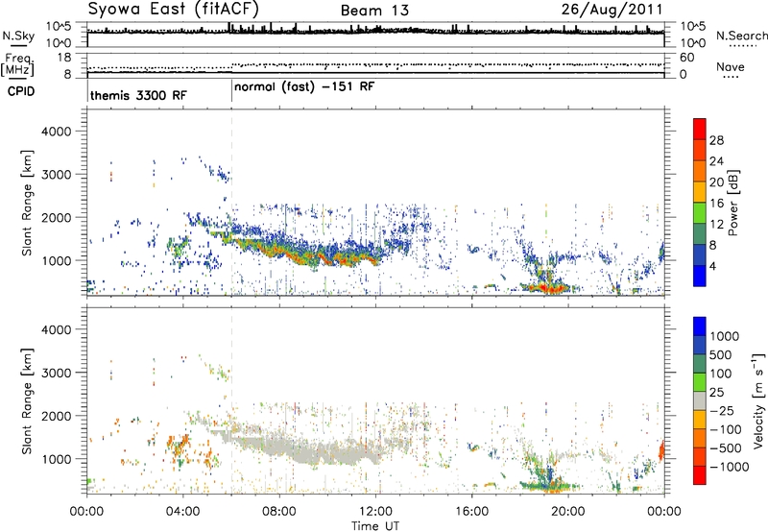The height and width of the screenshot is (532, 768).
Task: Click the 'Velocity [m s-1]' color bar title
Action: click(x=758, y=400)
